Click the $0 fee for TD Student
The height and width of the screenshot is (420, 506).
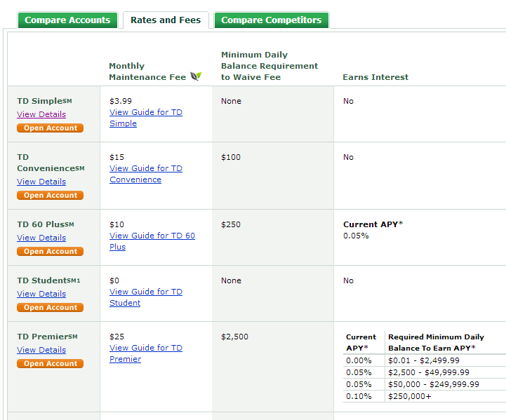pos(114,280)
